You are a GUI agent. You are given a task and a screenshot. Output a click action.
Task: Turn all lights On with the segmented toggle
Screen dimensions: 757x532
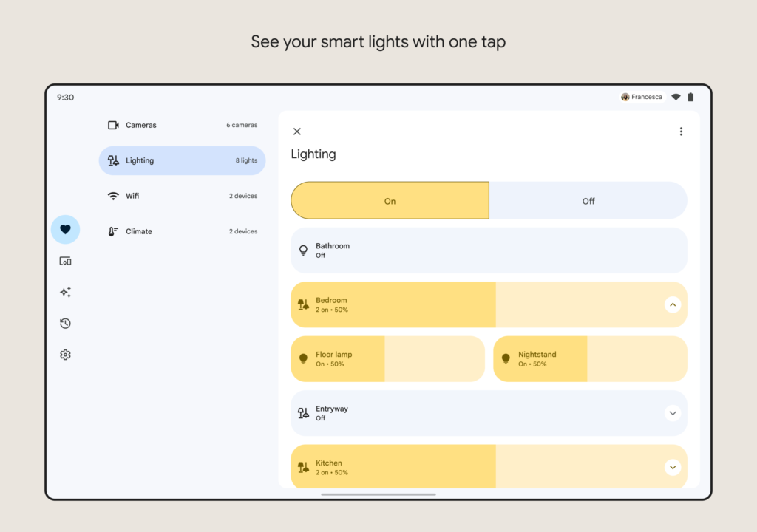point(390,200)
